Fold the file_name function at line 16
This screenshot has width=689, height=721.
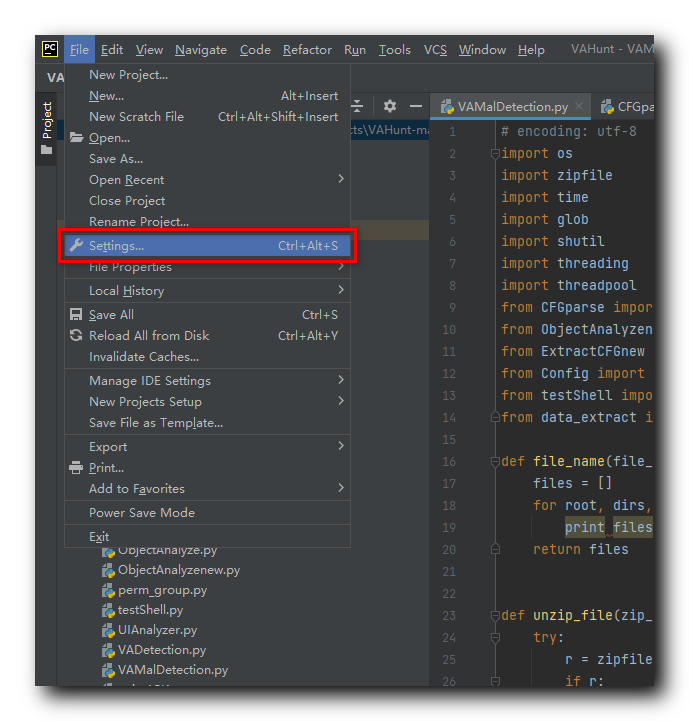point(495,462)
